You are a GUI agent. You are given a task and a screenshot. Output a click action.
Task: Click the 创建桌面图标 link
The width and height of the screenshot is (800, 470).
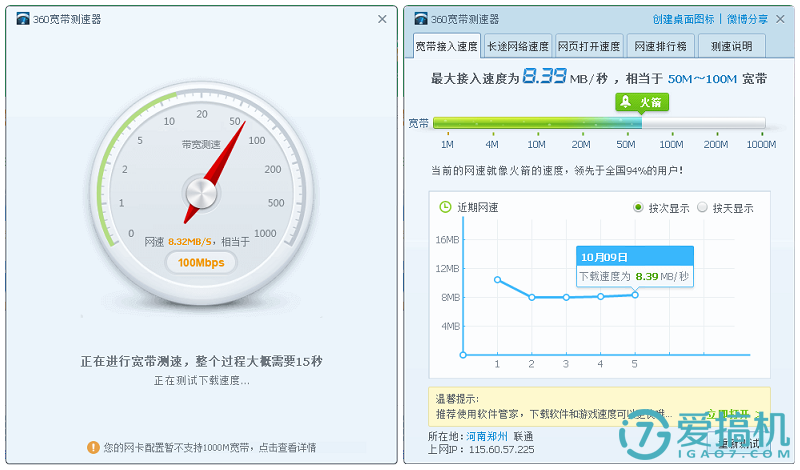point(684,19)
